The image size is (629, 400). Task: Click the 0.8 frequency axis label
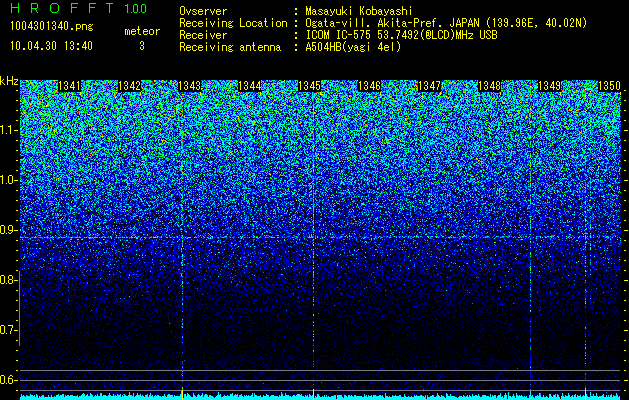coord(8,280)
